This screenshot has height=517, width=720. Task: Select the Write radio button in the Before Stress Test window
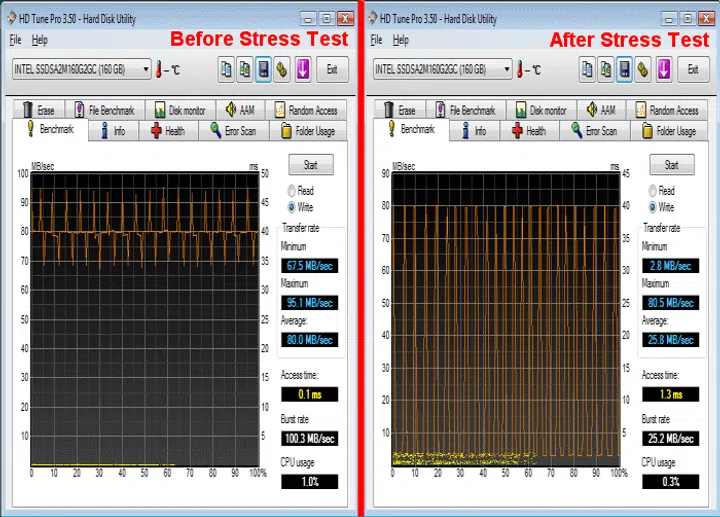[293, 207]
